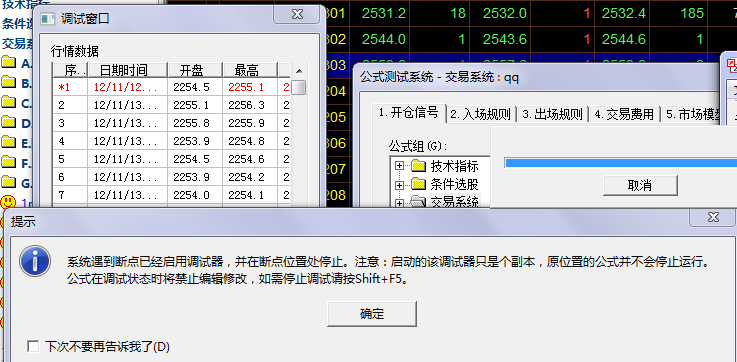This screenshot has height=362, width=737.
Task: Switch to the 2.入场规则 tab
Action: (480, 114)
